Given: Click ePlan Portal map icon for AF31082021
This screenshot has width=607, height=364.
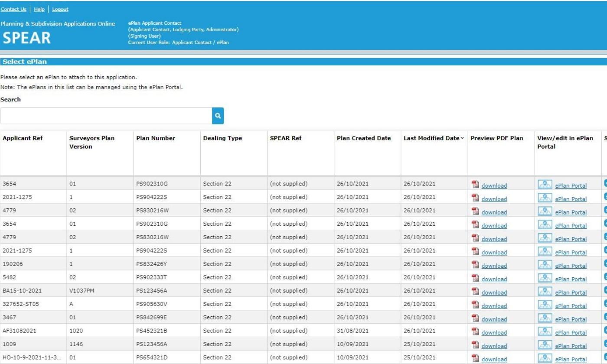Looking at the screenshot, I should pos(545,332).
